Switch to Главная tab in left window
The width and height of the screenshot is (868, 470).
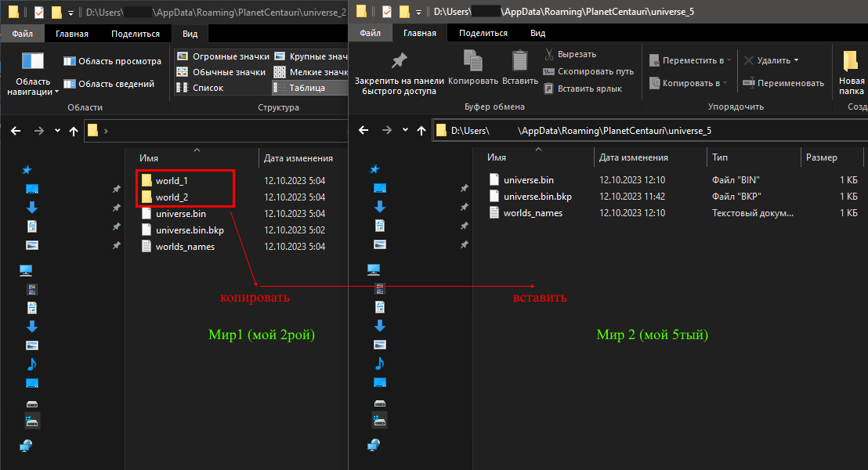tap(72, 34)
